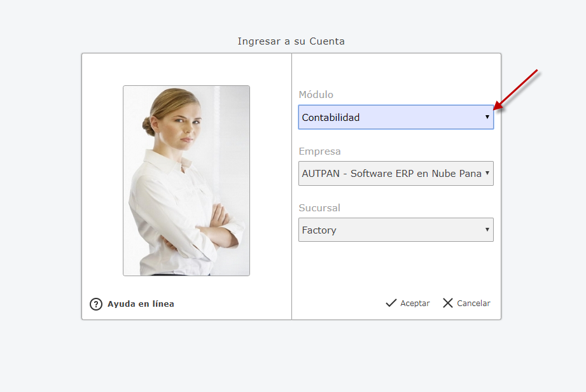
Task: Click the Módulo field label
Action: [316, 95]
